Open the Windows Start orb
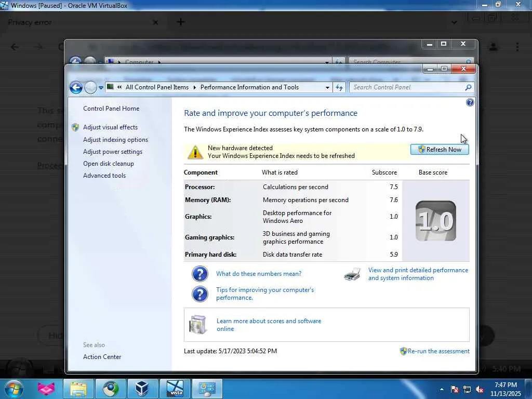 (x=14, y=389)
